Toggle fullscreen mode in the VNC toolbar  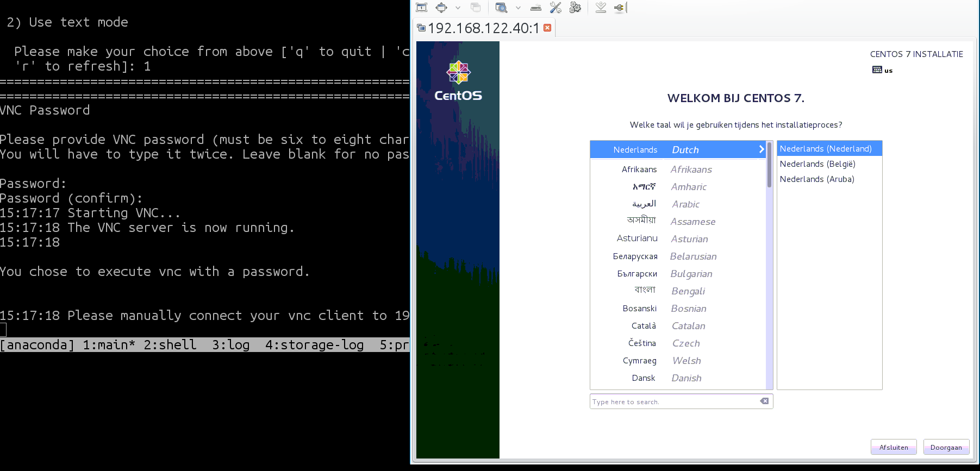click(441, 8)
